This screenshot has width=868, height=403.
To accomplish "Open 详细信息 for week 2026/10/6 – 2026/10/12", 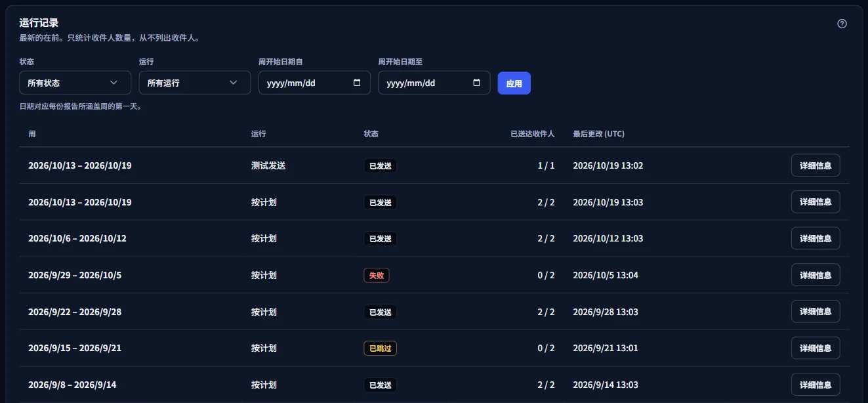I will coord(816,238).
